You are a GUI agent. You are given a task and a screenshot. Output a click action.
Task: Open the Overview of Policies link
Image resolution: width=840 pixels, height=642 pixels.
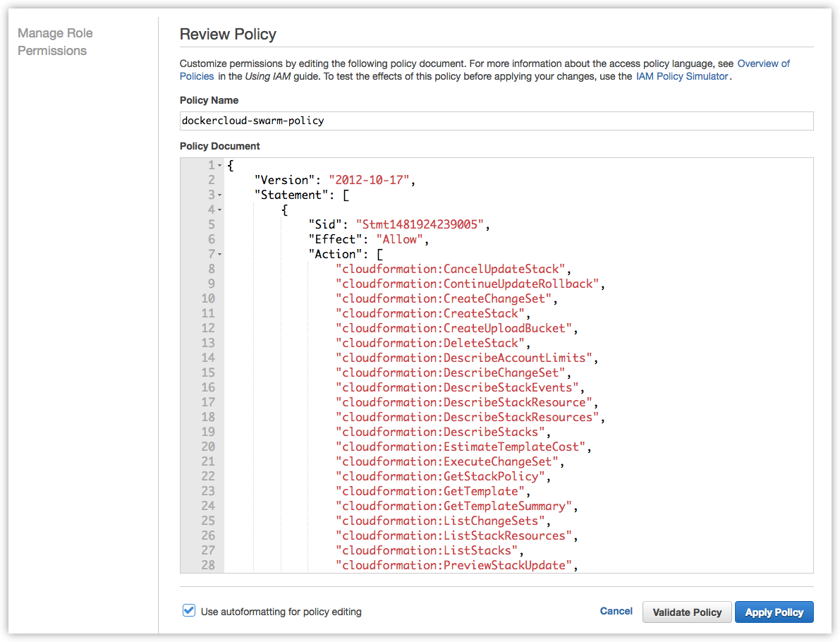tap(763, 63)
